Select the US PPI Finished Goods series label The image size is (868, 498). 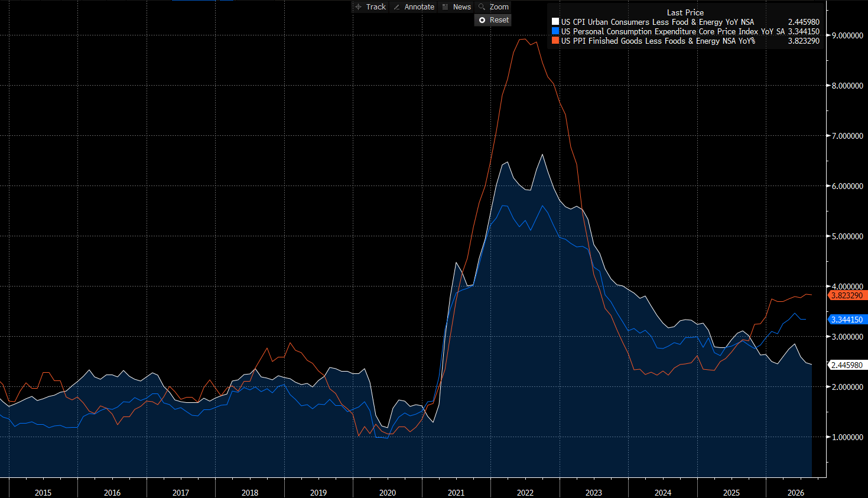click(658, 41)
